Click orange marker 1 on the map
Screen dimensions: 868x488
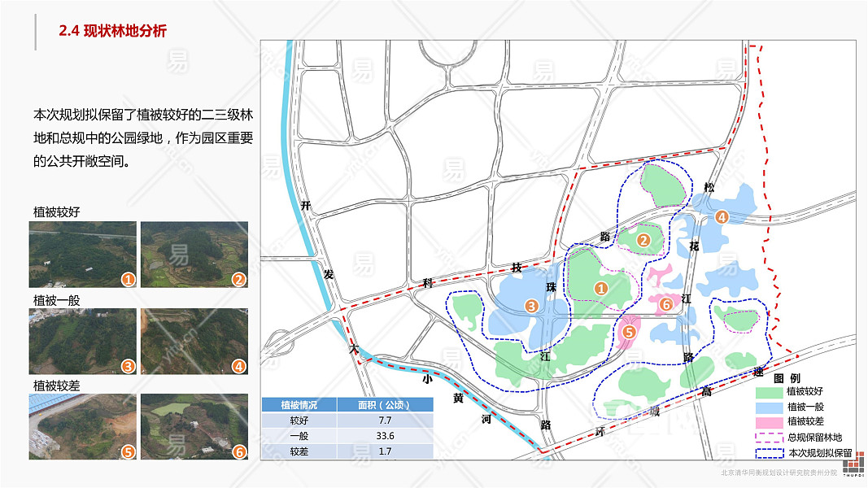[601, 288]
